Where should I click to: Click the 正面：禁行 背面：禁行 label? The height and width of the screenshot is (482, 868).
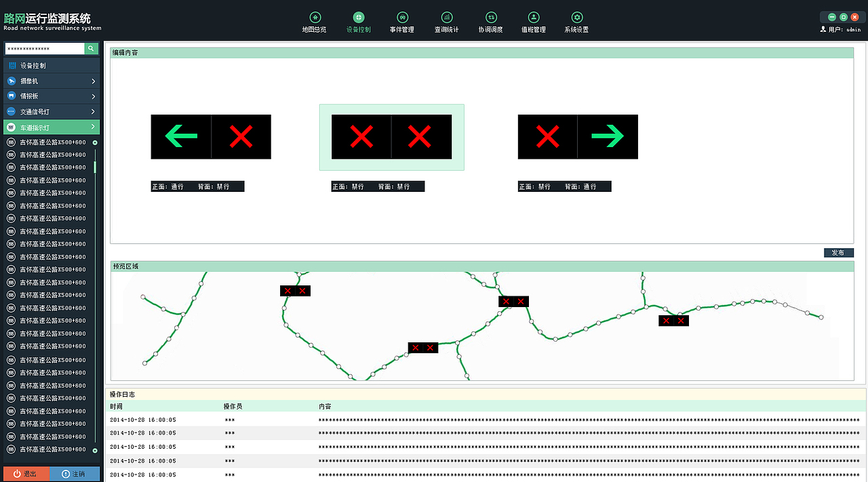(x=378, y=186)
